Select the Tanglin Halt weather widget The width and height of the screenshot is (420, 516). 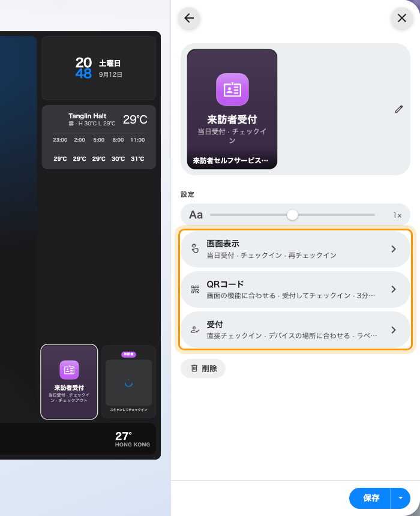99,137
